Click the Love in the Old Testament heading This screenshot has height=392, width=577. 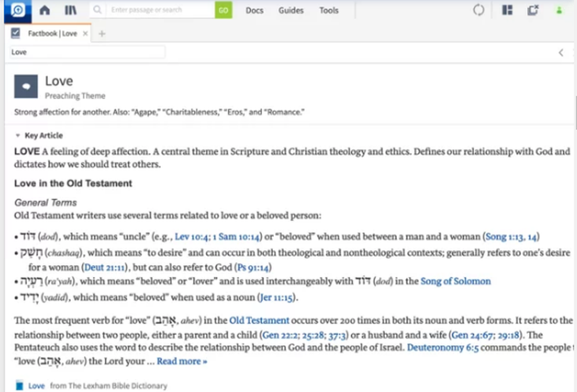(x=73, y=183)
